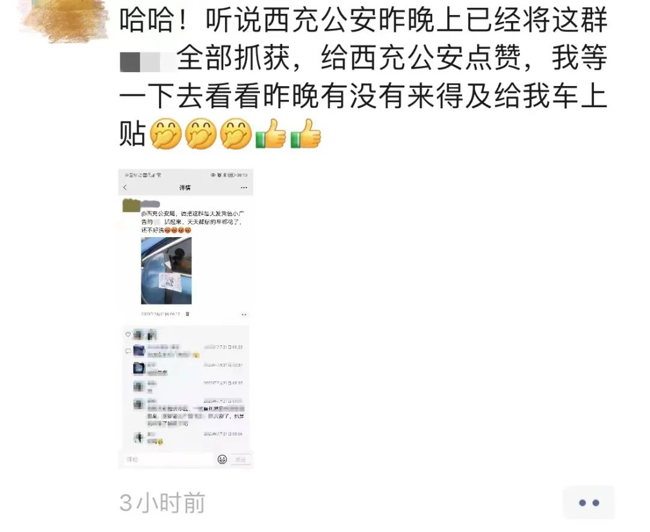Tap the embedded post author's olive avatar
Viewport: 650px width, 532px height.
coord(131,206)
